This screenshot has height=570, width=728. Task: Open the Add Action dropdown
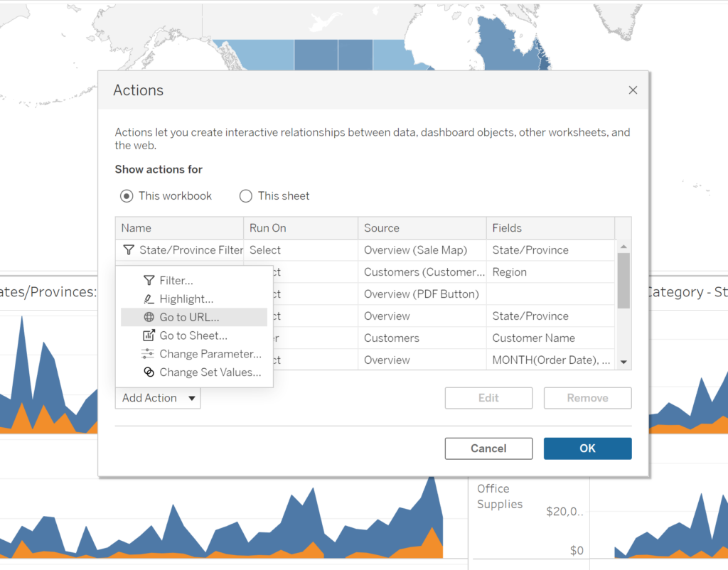pos(157,398)
